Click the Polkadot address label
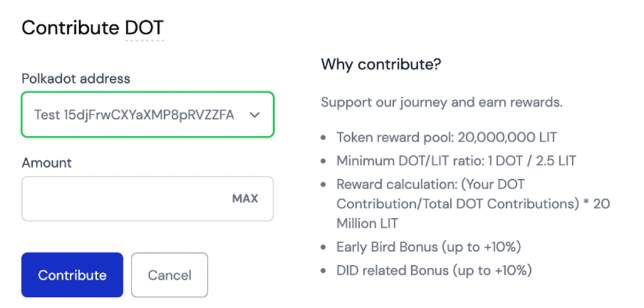The width and height of the screenshot is (644, 308). click(x=76, y=79)
